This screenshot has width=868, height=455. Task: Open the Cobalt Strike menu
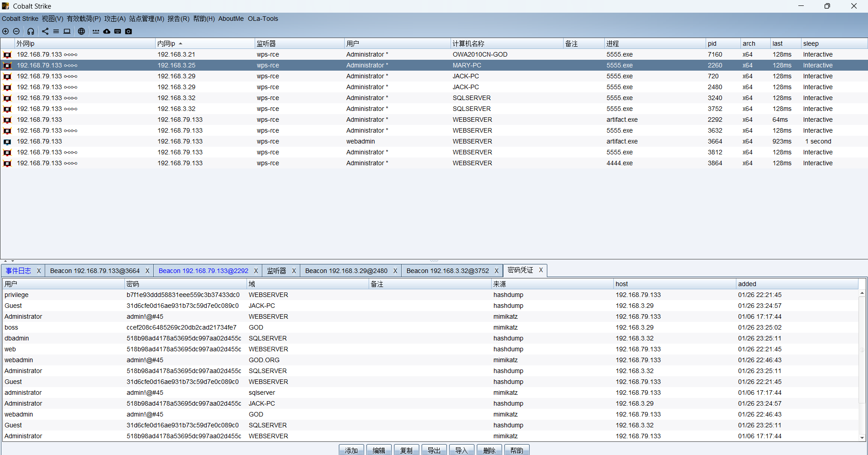[20, 19]
